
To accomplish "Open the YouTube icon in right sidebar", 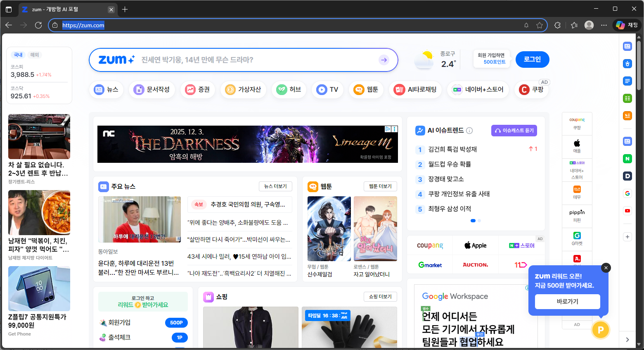I will 627,210.
